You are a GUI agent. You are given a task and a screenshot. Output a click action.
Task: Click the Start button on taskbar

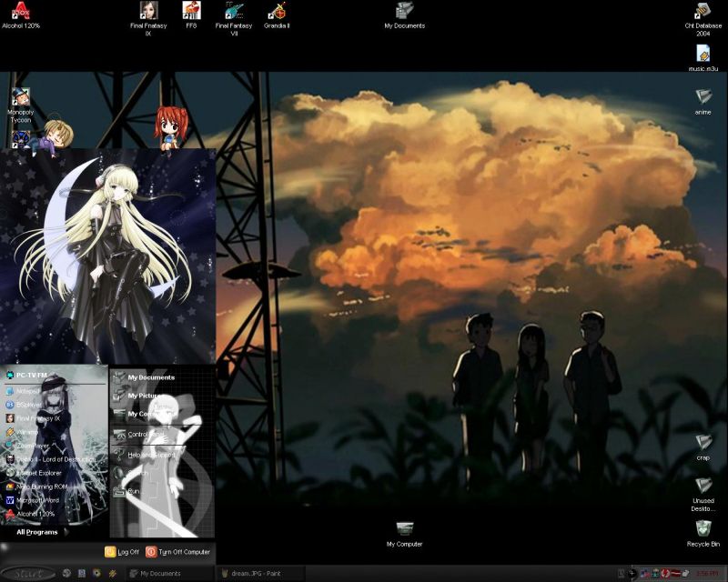28,574
